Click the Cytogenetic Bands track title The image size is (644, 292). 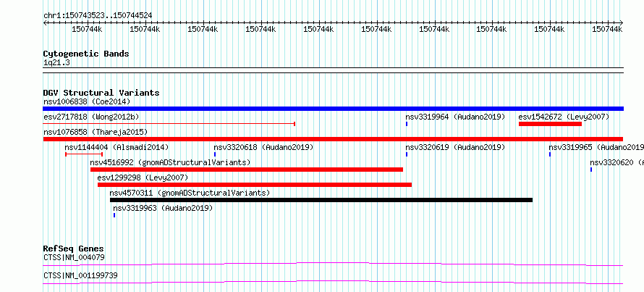(x=86, y=54)
